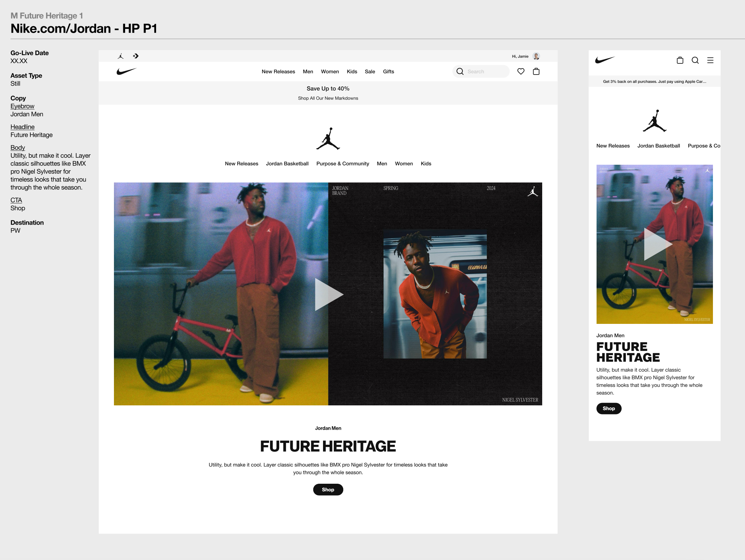Click the desktop Shop button under Future Heritage
Image resolution: width=745 pixels, height=560 pixels.
(x=328, y=490)
